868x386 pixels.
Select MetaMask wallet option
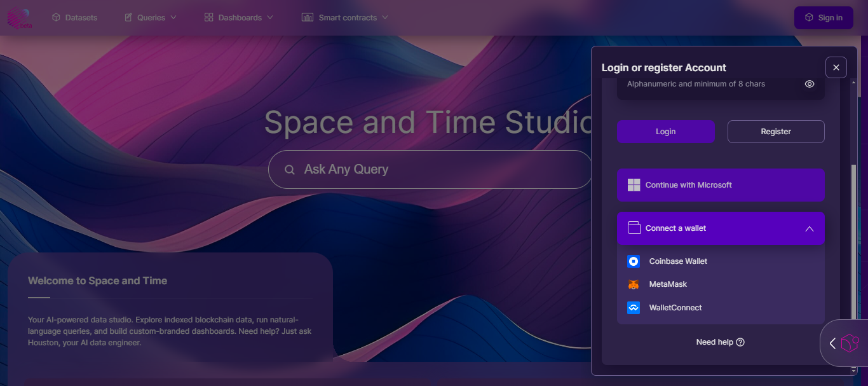click(721, 284)
